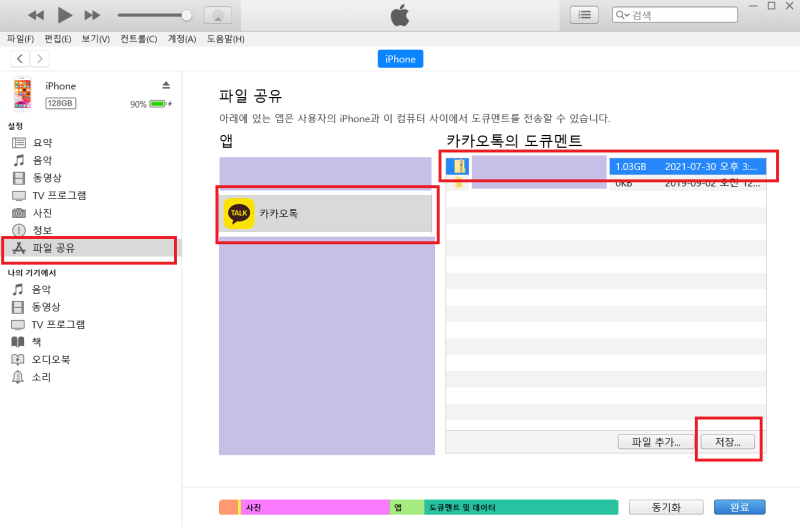The height and width of the screenshot is (527, 800).
Task: Open the 컨트롤(C) menu
Action: (138, 39)
